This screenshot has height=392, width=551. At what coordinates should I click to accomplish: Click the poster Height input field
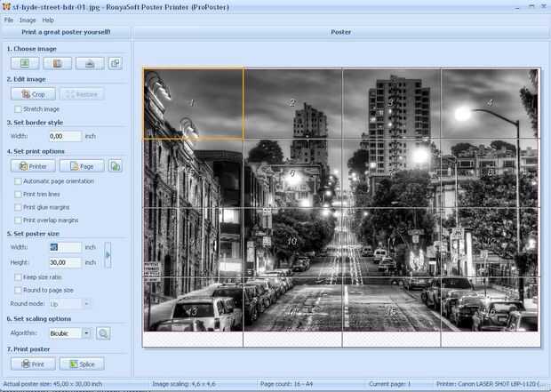(65, 262)
